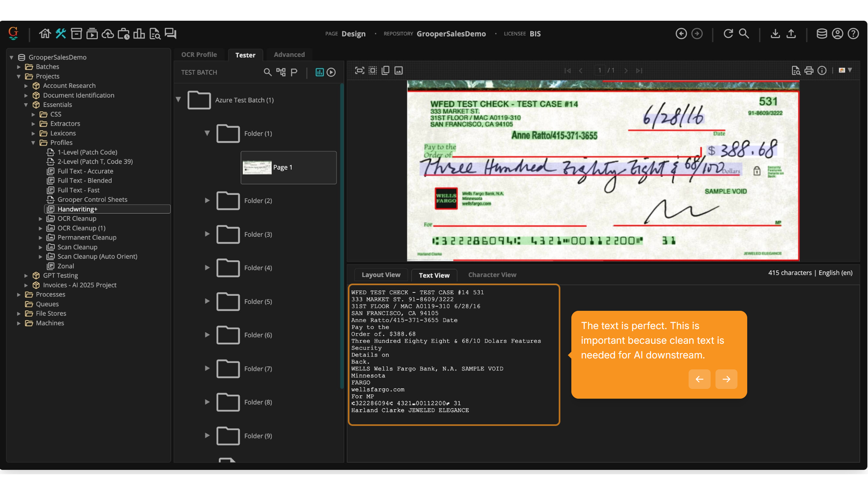Click the info icon in image viewer

pyautogui.click(x=822, y=71)
